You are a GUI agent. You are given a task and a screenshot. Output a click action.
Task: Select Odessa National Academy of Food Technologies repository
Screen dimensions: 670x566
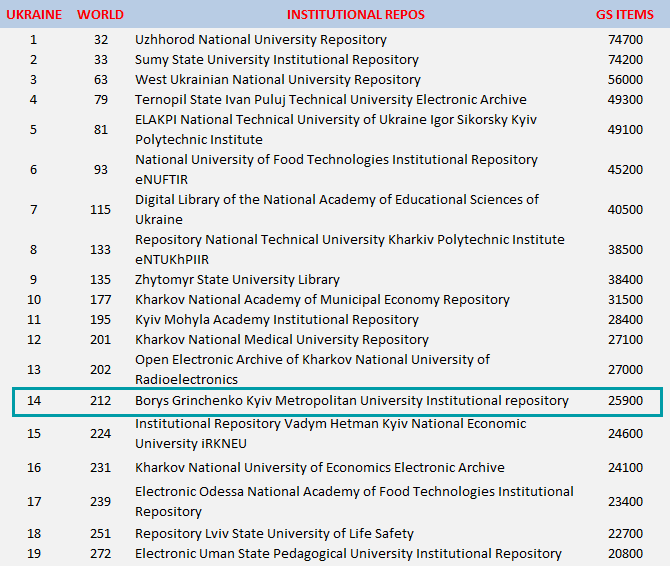click(x=354, y=501)
